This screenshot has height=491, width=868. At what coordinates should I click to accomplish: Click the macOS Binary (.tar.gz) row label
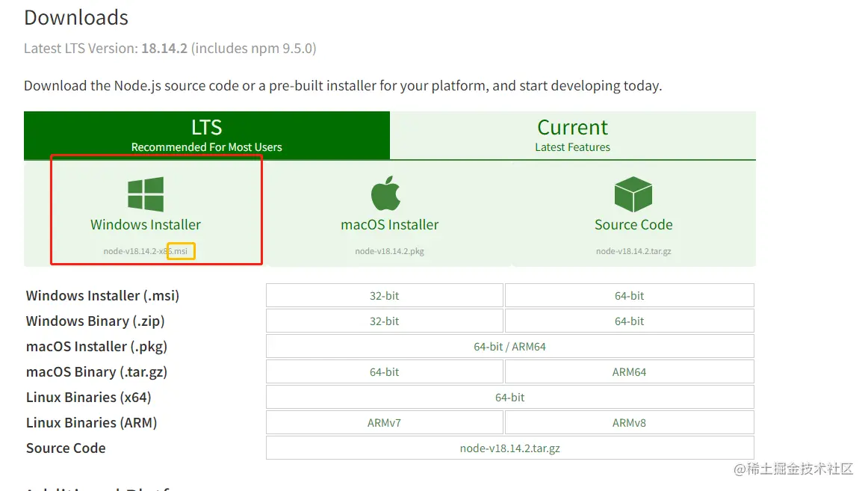tap(96, 372)
